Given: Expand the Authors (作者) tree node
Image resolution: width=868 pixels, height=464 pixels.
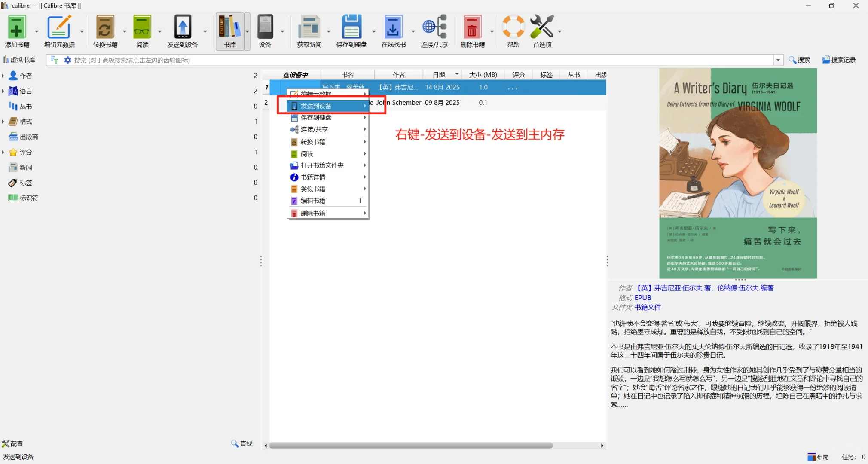Looking at the screenshot, I should 3,76.
